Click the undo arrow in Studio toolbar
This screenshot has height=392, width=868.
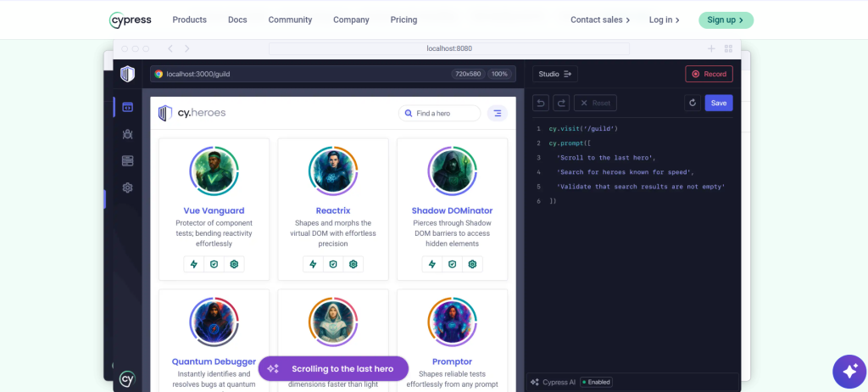click(541, 103)
